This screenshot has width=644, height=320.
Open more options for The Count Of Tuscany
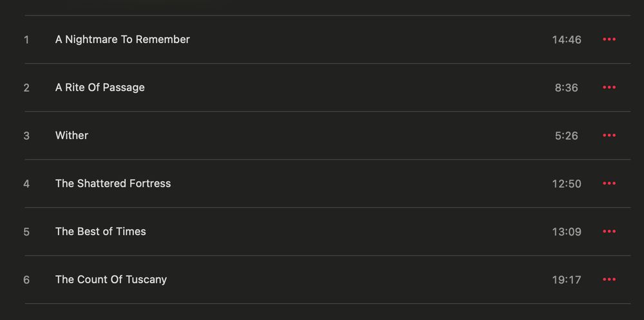coord(609,279)
